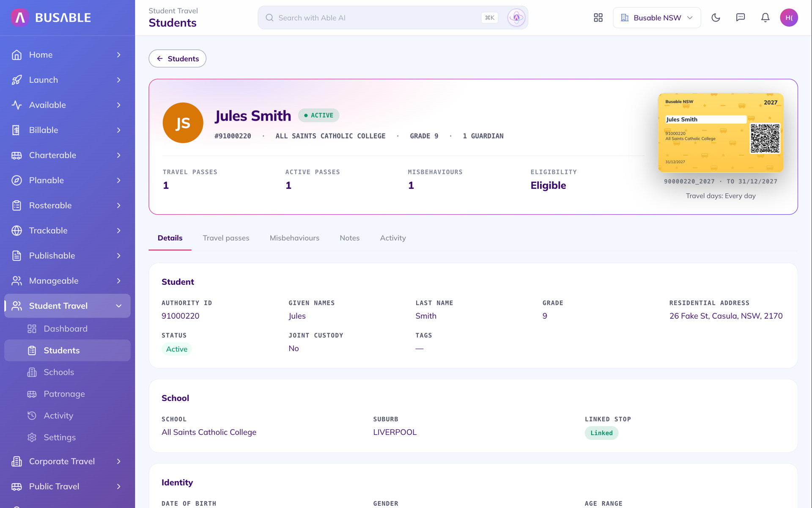812x508 pixels.
Task: Go back via Students button
Action: [x=177, y=58]
